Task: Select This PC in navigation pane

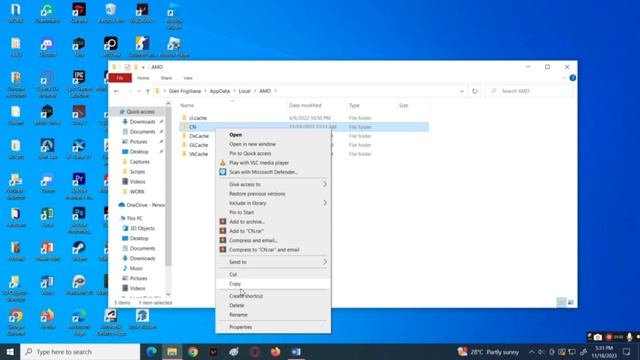Action: click(134, 218)
